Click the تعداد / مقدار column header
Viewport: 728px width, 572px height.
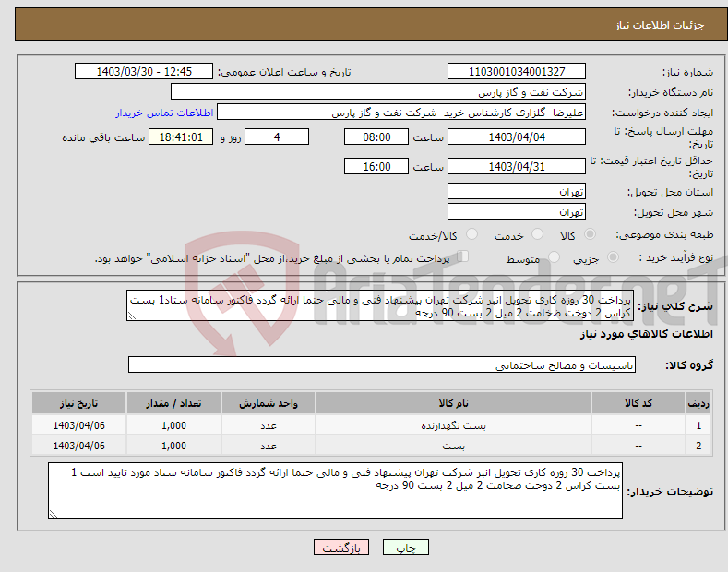(173, 403)
